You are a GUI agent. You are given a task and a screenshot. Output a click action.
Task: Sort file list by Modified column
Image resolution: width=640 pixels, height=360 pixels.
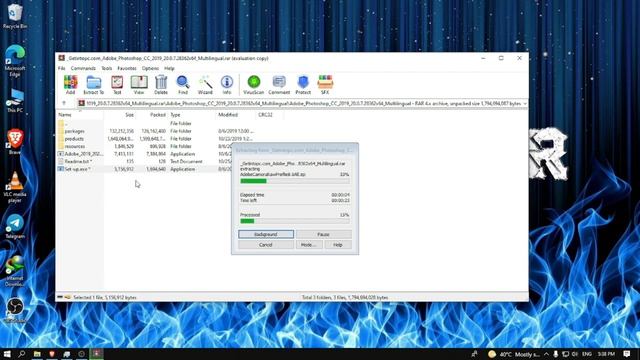click(x=235, y=115)
